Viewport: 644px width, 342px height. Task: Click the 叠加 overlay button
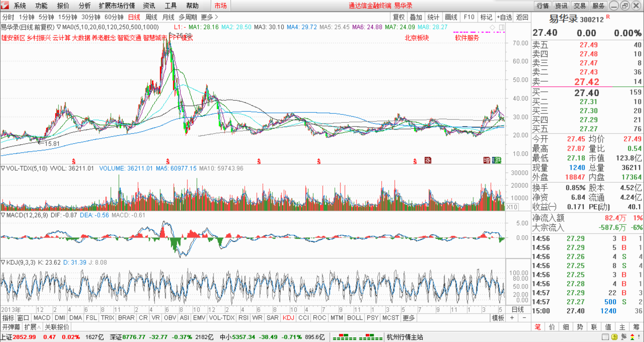pos(416,17)
